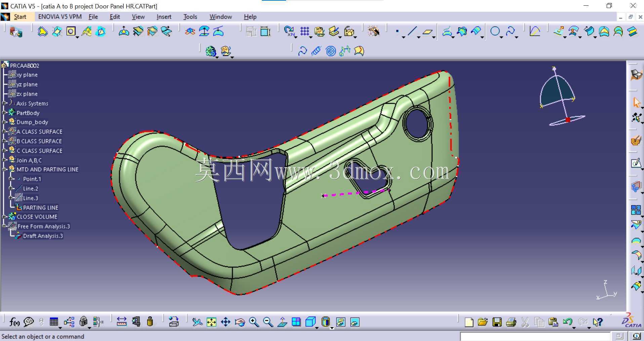Click the Zoom Out magnifier
644x341 pixels.
coord(268,322)
